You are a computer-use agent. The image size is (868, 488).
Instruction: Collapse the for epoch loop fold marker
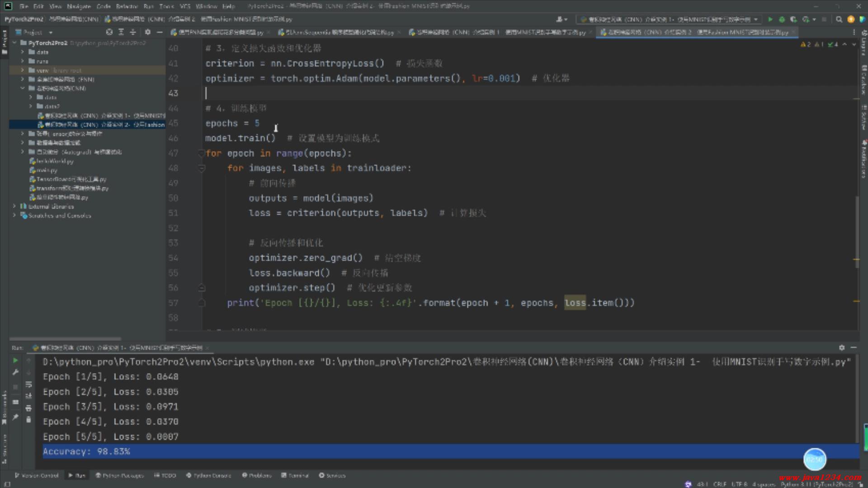click(x=202, y=154)
